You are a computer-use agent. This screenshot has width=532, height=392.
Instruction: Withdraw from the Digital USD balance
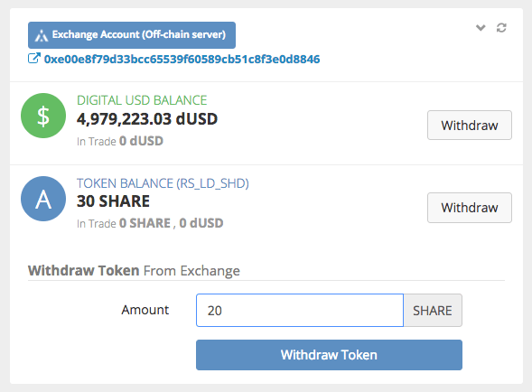(470, 125)
